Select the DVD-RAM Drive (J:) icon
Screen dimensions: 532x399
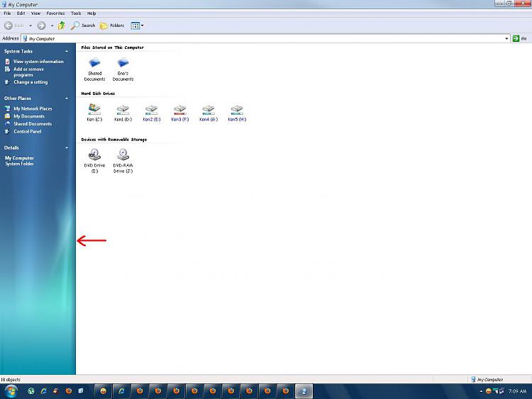click(123, 162)
